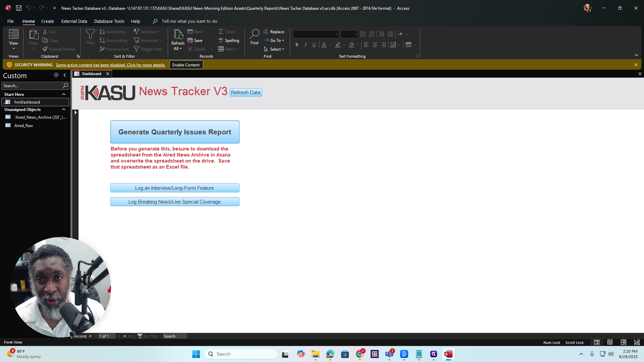Switch to Layout View in status bar
This screenshot has height=362, width=644.
pyautogui.click(x=623, y=342)
